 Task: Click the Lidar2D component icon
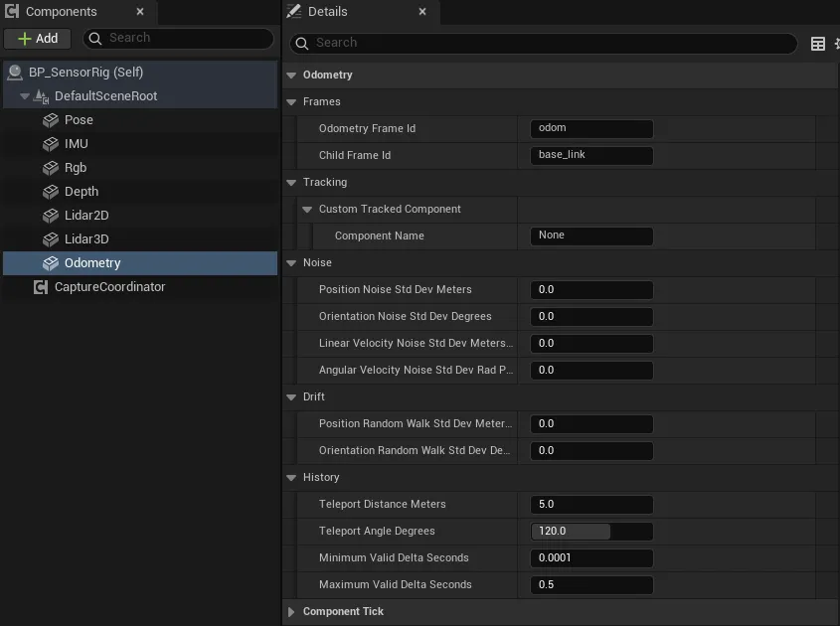pos(51,216)
